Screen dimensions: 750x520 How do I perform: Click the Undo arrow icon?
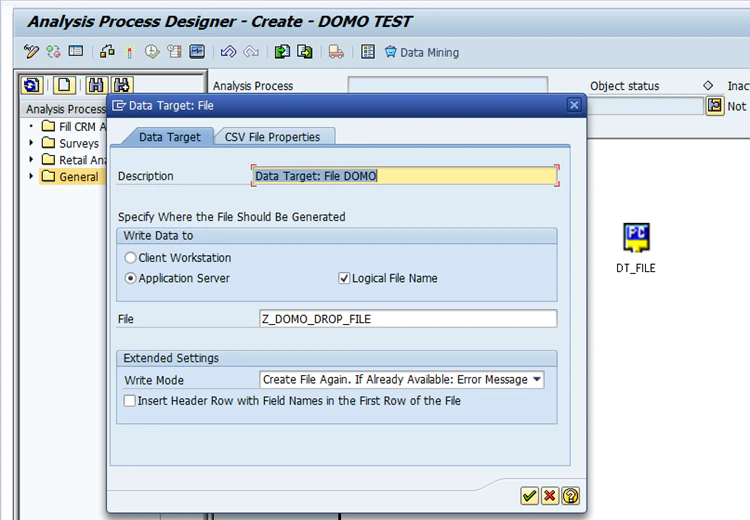point(228,52)
